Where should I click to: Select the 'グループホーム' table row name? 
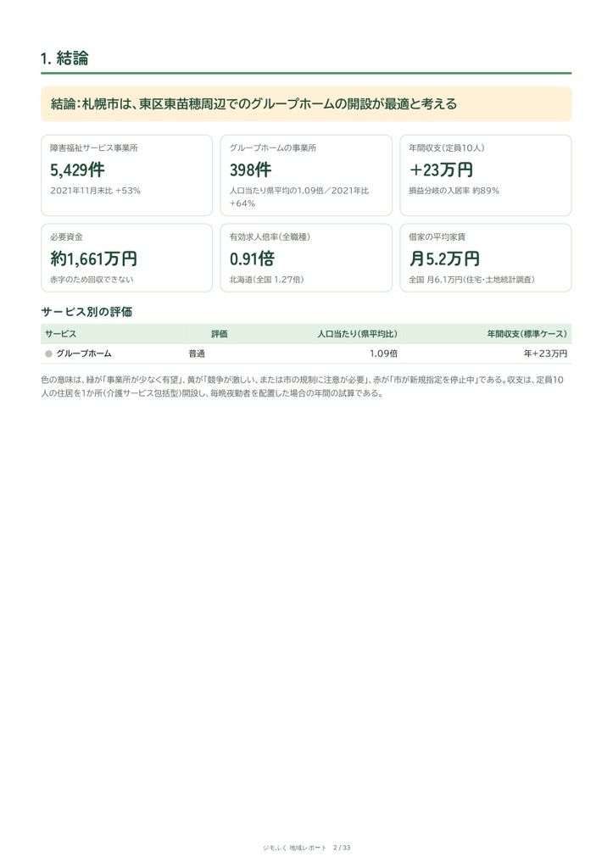[x=84, y=353]
